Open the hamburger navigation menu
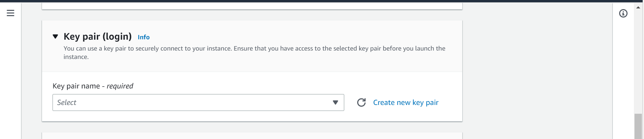The width and height of the screenshot is (644, 139). pos(11,13)
